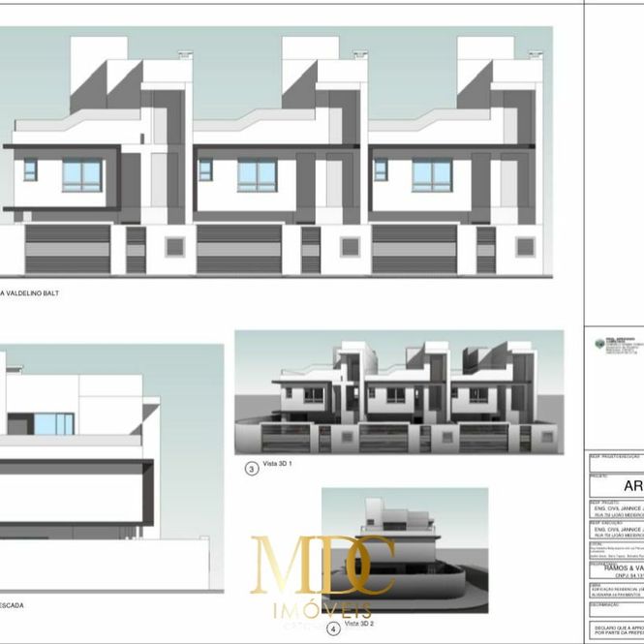
Task: Click the circled number 4 view marker
Action: [333, 629]
